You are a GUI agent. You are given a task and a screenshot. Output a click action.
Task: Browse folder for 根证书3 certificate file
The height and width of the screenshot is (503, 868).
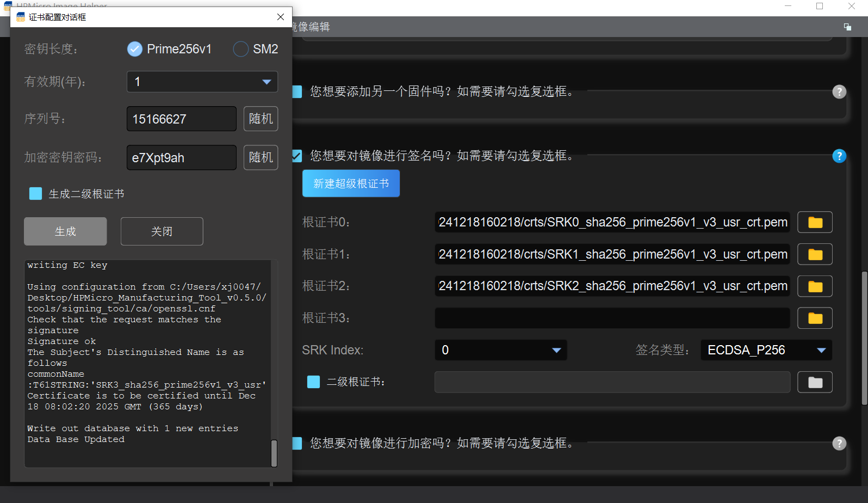tap(815, 318)
